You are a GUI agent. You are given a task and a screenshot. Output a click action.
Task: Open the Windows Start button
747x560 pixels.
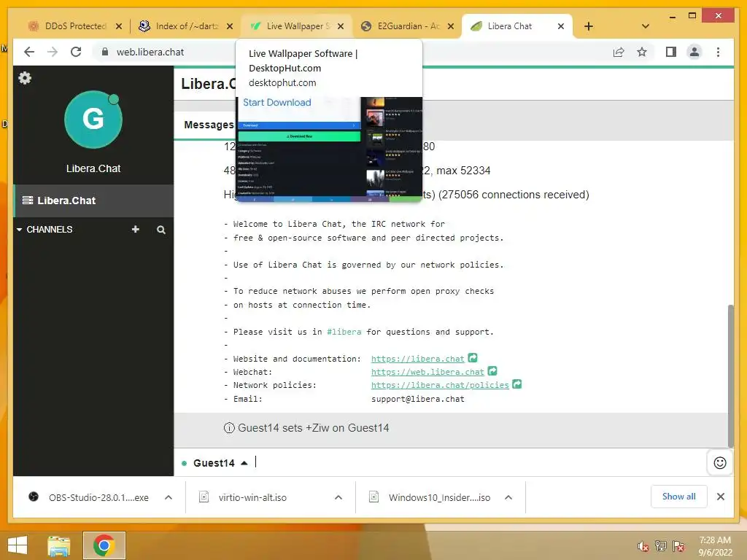coord(18,545)
